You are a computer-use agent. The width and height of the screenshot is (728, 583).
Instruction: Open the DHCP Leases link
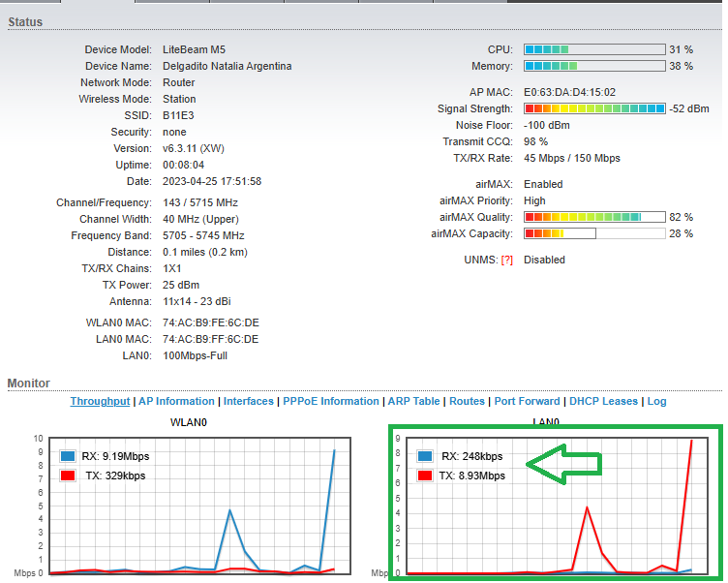pyautogui.click(x=604, y=401)
